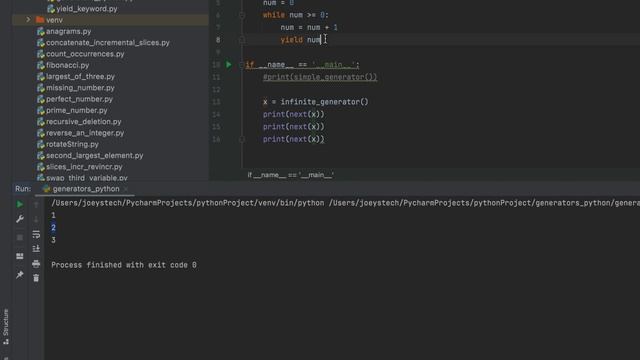This screenshot has width=640, height=360.
Task: Click the 'while num >= 0:' code line
Action: coord(296,15)
